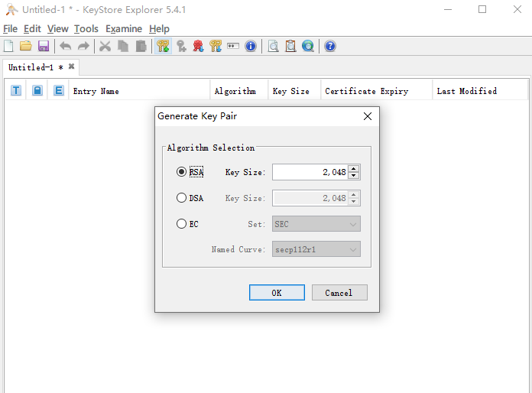Open the File menu
The image size is (532, 393).
tap(10, 29)
